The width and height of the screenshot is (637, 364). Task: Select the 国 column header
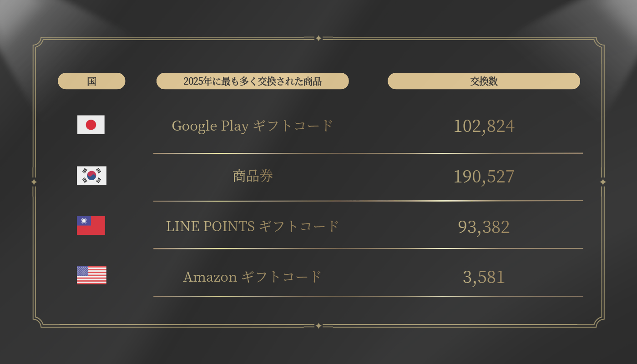pyautogui.click(x=91, y=81)
